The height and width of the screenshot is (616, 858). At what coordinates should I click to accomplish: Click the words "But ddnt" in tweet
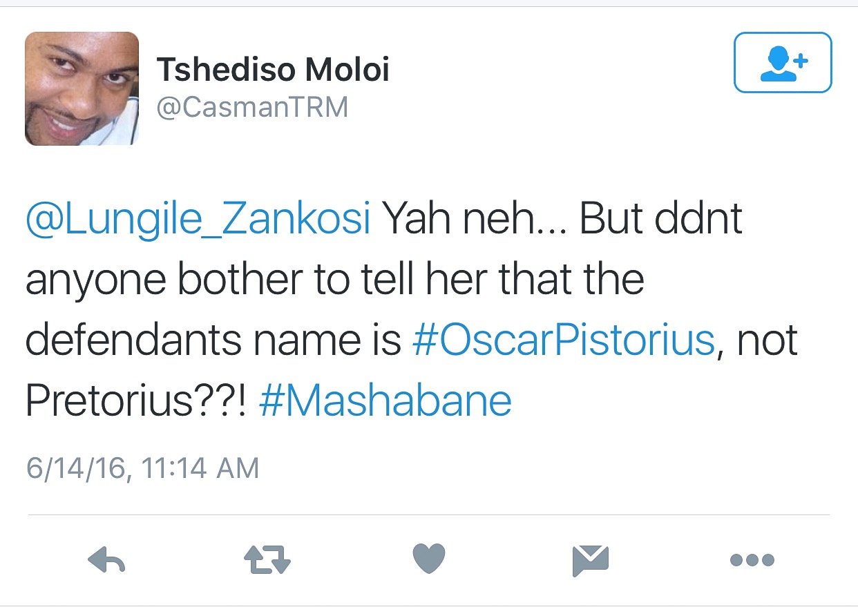coord(660,220)
